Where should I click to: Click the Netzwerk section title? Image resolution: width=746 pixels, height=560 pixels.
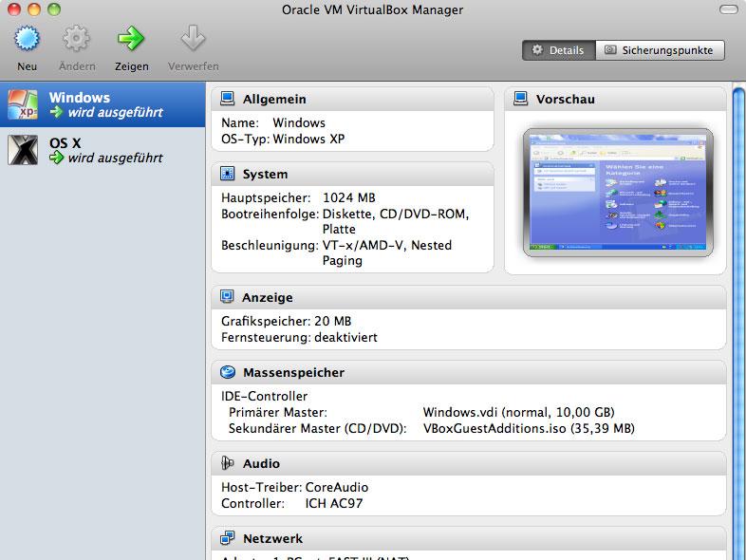pyautogui.click(x=272, y=538)
